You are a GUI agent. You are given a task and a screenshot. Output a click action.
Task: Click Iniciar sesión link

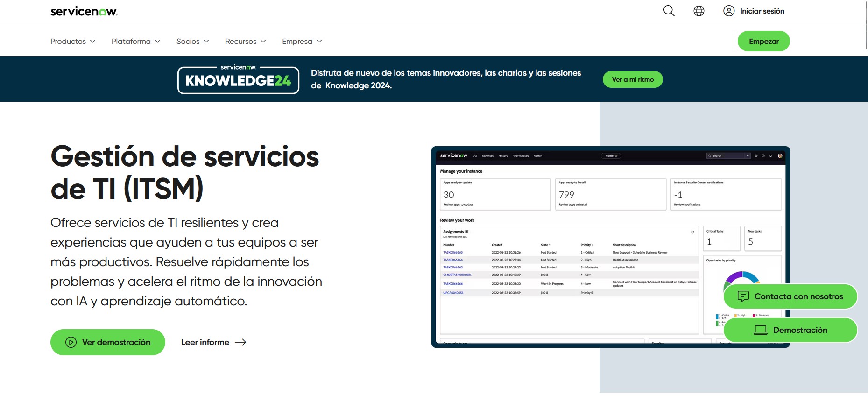762,11
